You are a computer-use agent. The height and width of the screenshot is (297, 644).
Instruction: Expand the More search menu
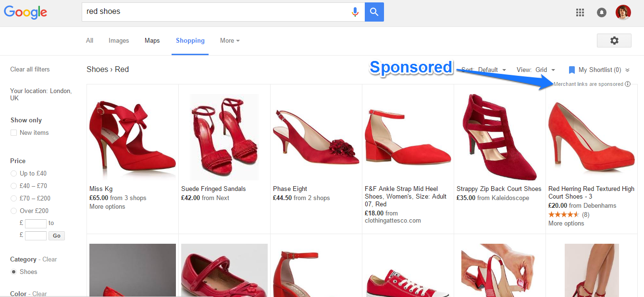[x=230, y=41]
